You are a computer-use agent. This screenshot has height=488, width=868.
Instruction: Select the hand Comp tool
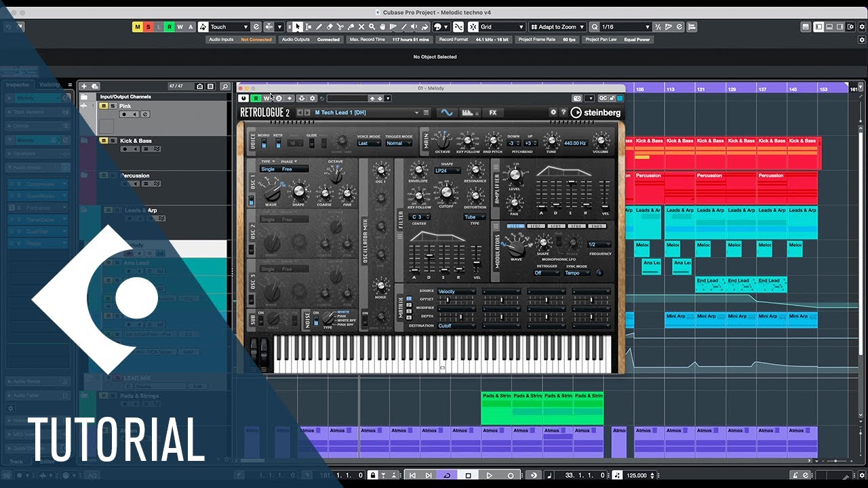coord(382,27)
